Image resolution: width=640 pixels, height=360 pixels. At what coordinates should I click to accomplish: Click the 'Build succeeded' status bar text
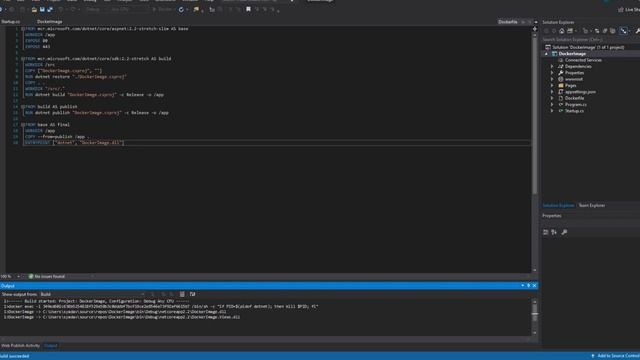pyautogui.click(x=15, y=356)
